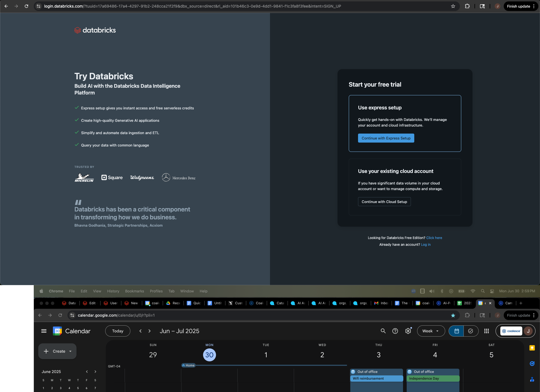This screenshot has height=392, width=540.
Task: Reload the Databricks login page
Action: click(26, 6)
